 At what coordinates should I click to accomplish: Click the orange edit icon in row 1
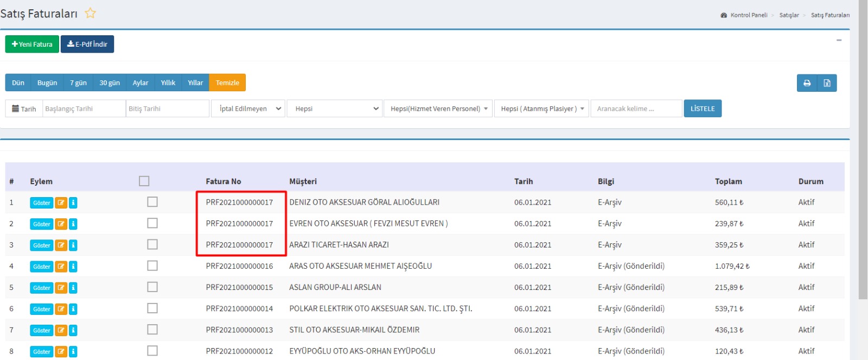click(x=61, y=203)
